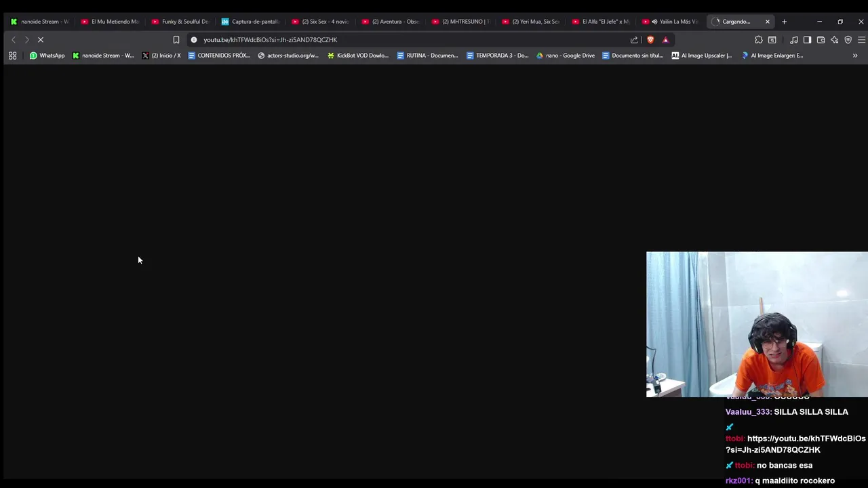Switch to Funky & Soulful tab
868x488 pixels.
[180, 22]
